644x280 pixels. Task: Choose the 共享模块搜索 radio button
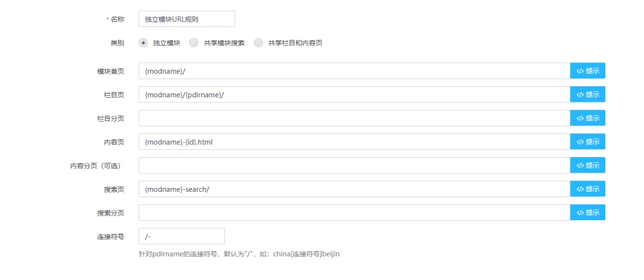coord(194,43)
